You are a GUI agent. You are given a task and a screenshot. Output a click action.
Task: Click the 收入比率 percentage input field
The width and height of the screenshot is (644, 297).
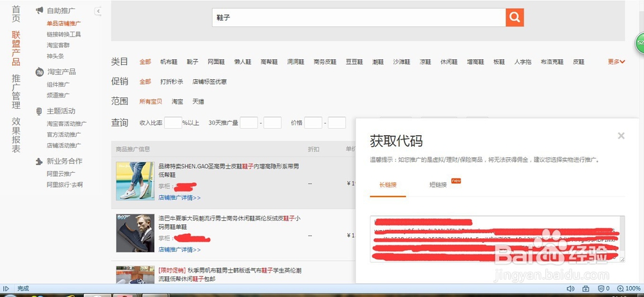point(173,122)
